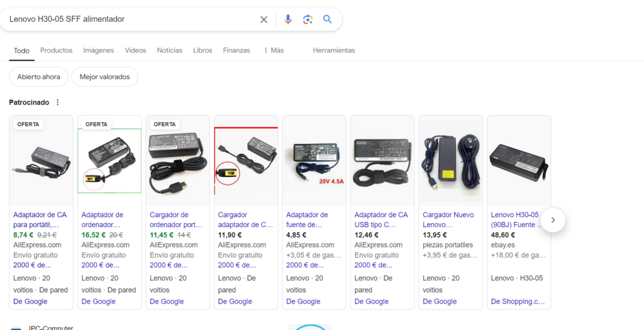644x330 pixels.
Task: Start voice search with the microphone icon
Action: pos(288,19)
